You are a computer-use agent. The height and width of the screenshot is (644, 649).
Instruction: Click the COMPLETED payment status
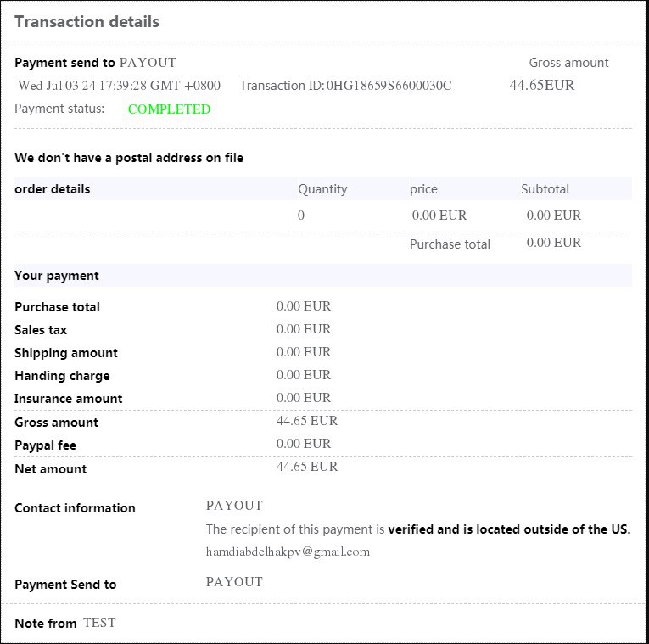click(169, 109)
